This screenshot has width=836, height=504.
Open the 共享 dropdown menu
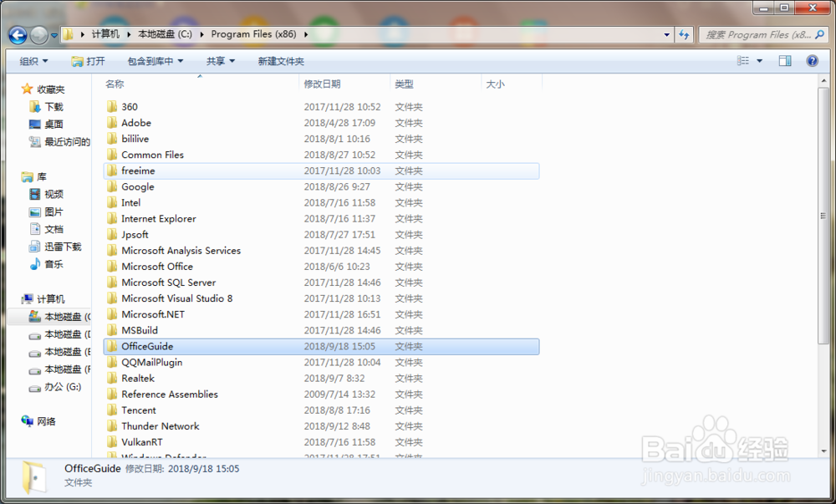tap(221, 61)
